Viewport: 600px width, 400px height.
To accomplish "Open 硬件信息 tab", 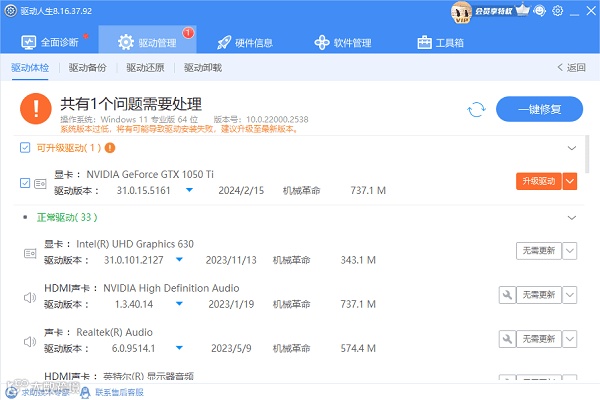I will coord(245,42).
